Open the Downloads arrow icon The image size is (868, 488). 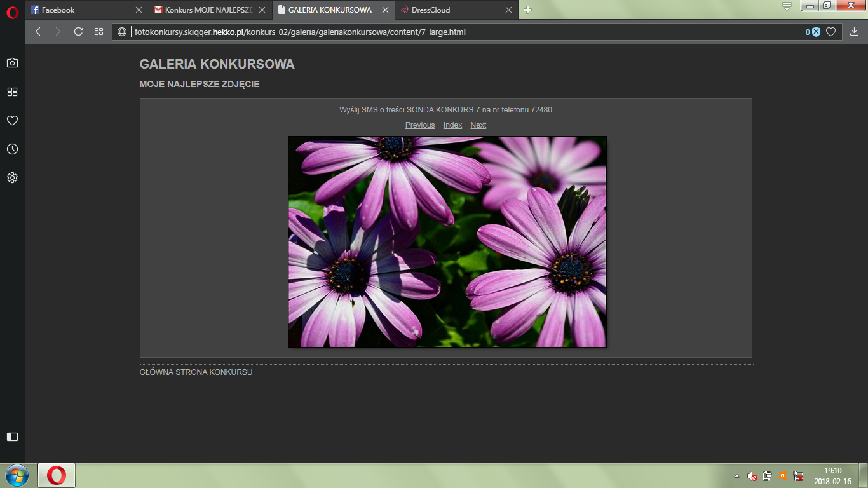(x=854, y=32)
